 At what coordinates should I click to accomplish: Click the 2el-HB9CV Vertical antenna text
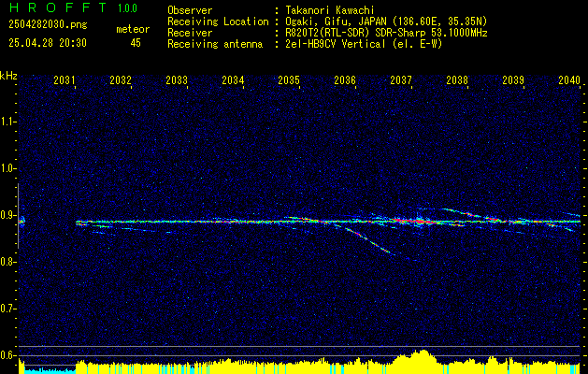(364, 44)
